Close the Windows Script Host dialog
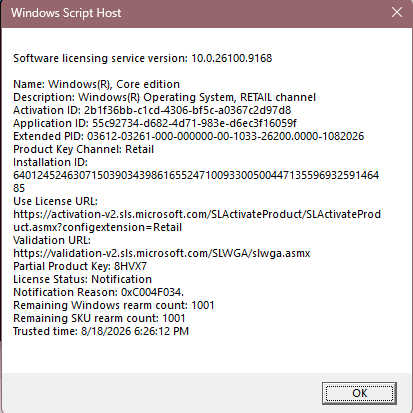The image size is (413, 413). coord(397,13)
